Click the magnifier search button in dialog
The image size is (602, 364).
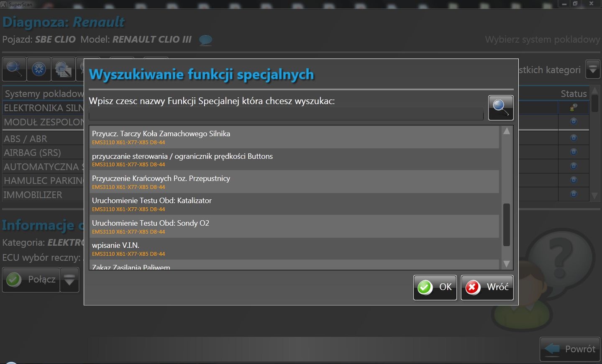tap(501, 108)
